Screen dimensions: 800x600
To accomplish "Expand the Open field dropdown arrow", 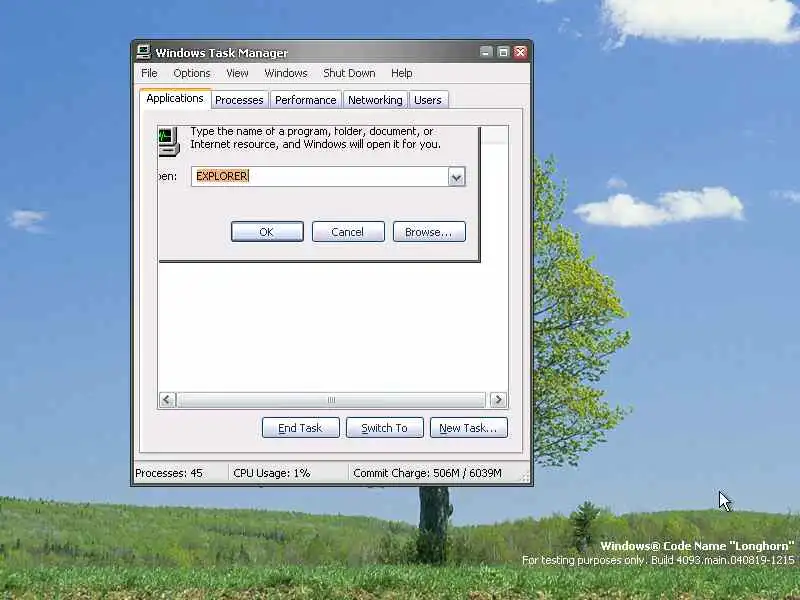I will click(457, 177).
